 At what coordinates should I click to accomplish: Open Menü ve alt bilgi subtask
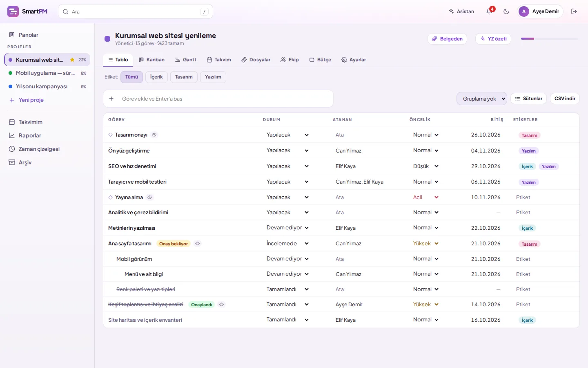pyautogui.click(x=144, y=274)
